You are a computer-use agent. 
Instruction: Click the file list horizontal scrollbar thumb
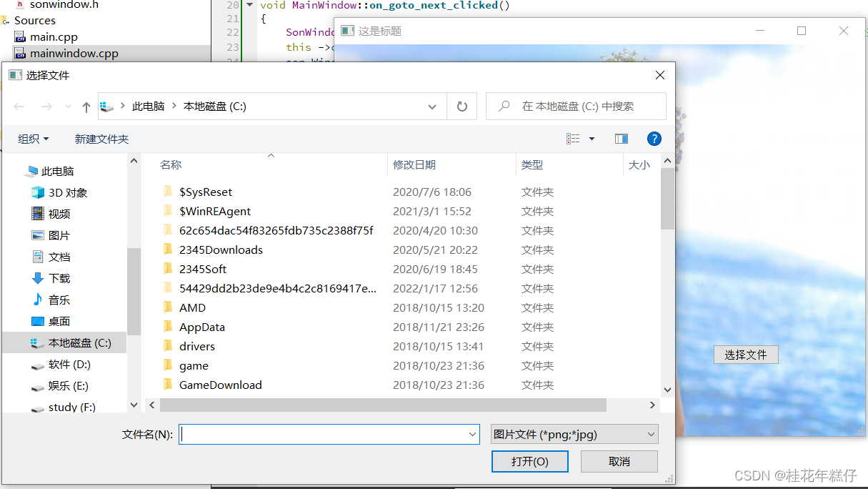tap(383, 405)
